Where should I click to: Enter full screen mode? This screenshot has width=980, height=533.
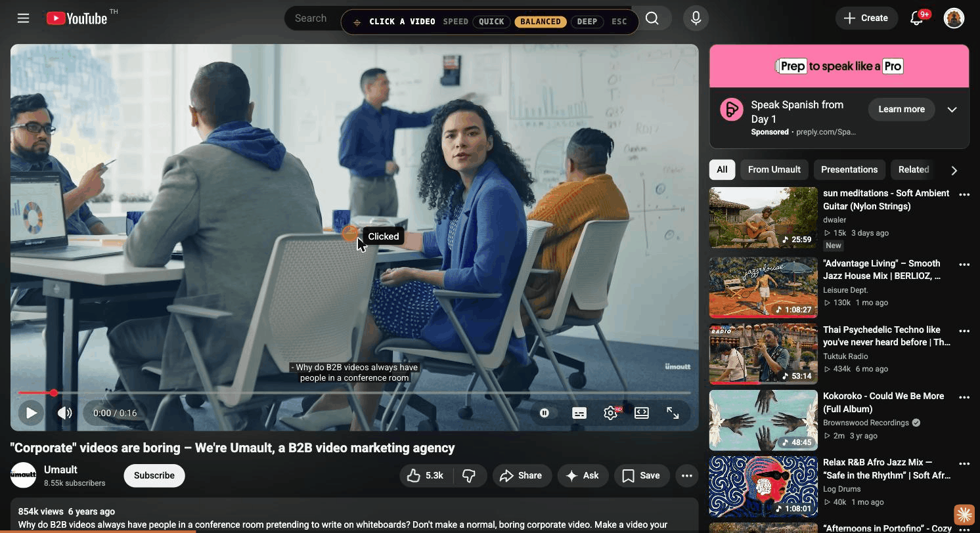pos(673,413)
